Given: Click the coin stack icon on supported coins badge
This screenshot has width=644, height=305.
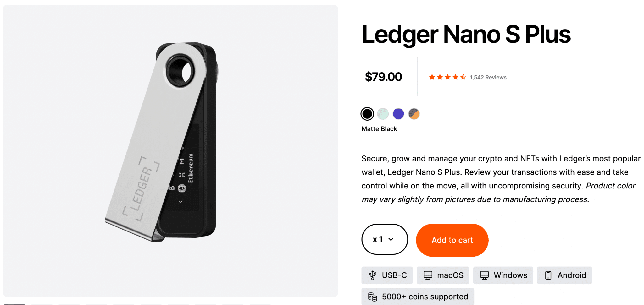Looking at the screenshot, I should click(373, 296).
